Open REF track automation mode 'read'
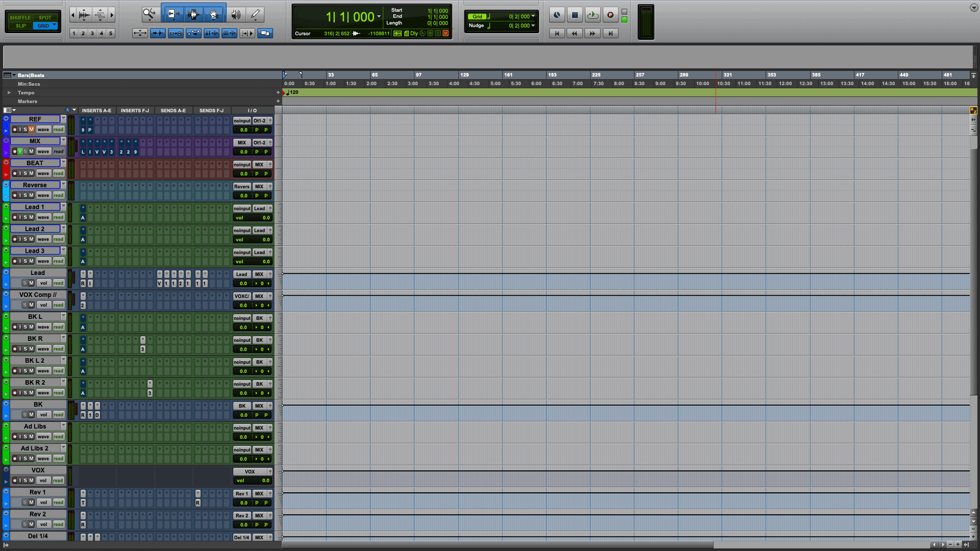Viewport: 980px width, 551px height. point(58,130)
